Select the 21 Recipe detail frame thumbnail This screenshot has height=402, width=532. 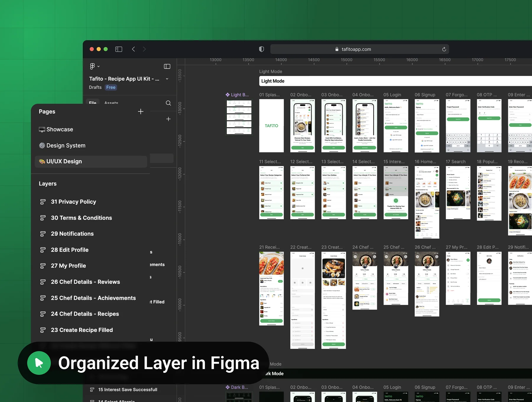click(x=271, y=288)
